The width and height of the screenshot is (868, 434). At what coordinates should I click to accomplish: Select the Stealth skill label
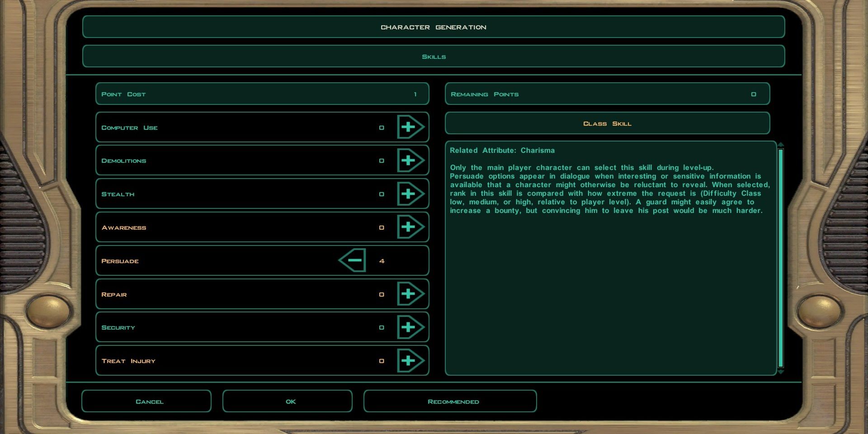(x=118, y=194)
